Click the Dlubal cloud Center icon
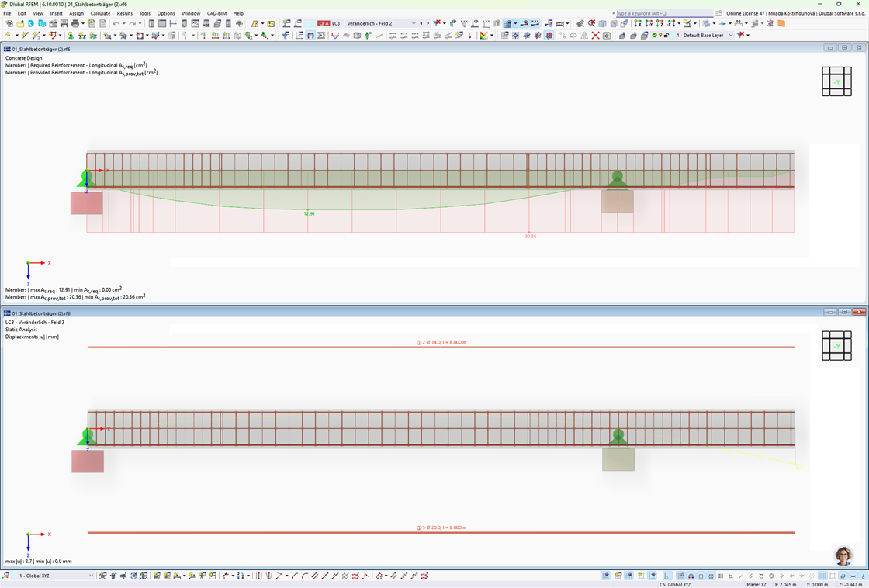Image resolution: width=869 pixels, height=588 pixels. point(31,23)
